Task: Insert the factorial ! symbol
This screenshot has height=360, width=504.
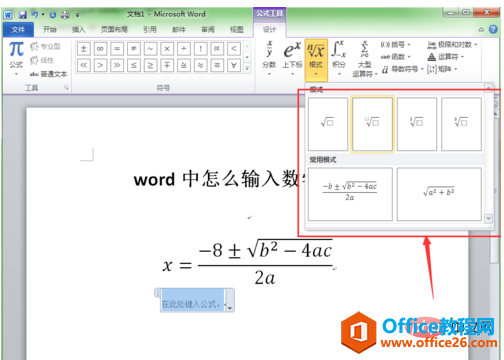Action: pos(200,49)
